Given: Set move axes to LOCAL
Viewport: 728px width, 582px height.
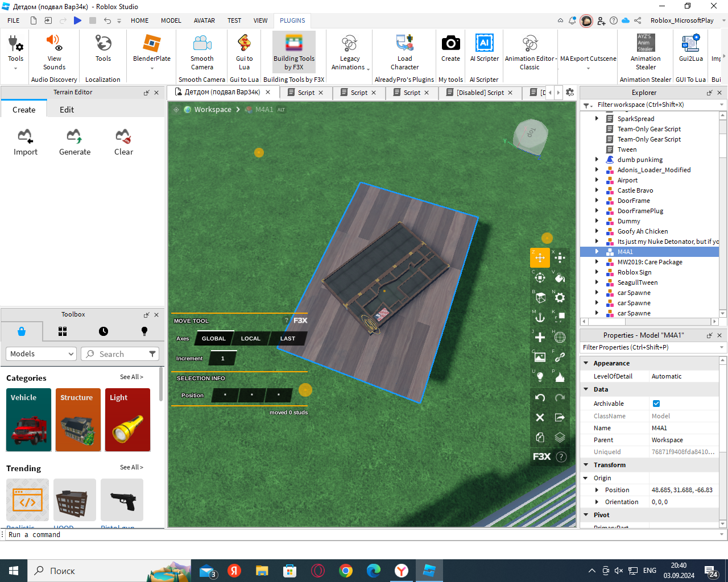Looking at the screenshot, I should click(x=251, y=339).
